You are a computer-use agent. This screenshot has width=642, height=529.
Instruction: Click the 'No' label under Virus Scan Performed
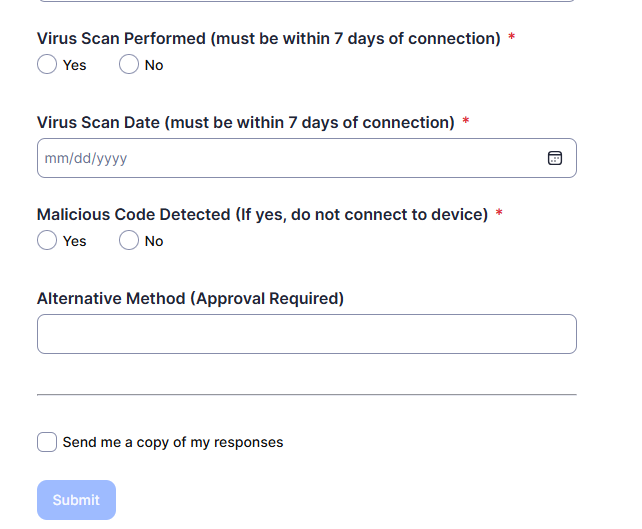pyautogui.click(x=154, y=65)
